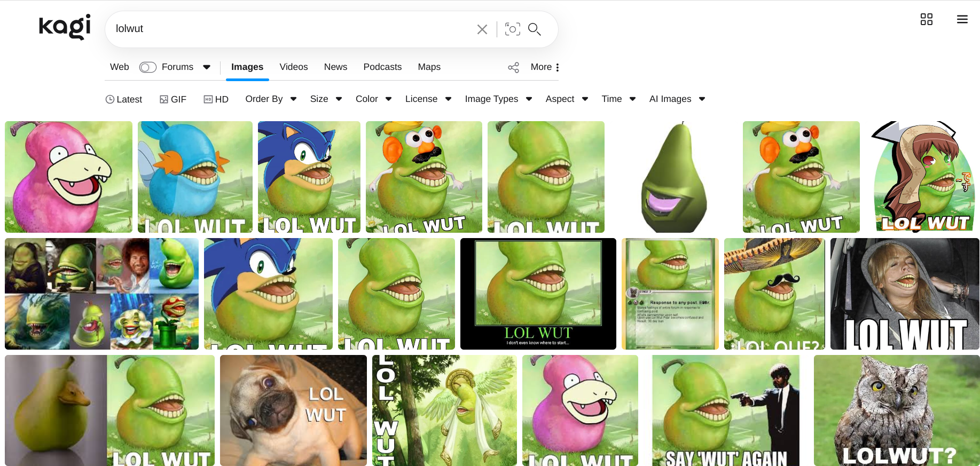The height and width of the screenshot is (466, 980).
Task: Open the Maps tab
Action: click(429, 67)
